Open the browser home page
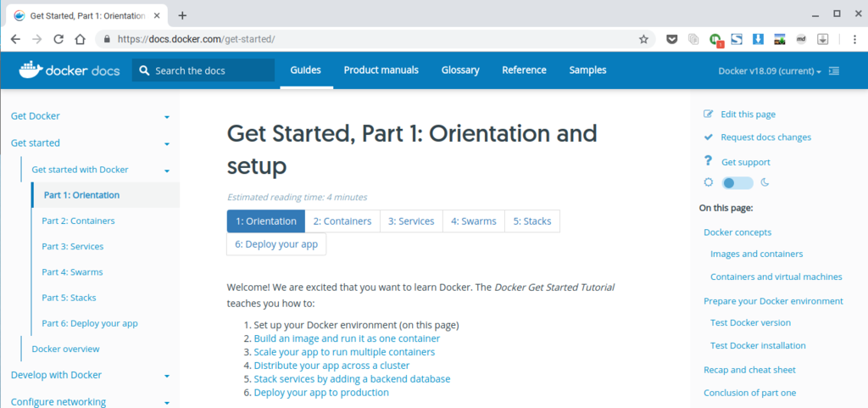 pos(81,39)
